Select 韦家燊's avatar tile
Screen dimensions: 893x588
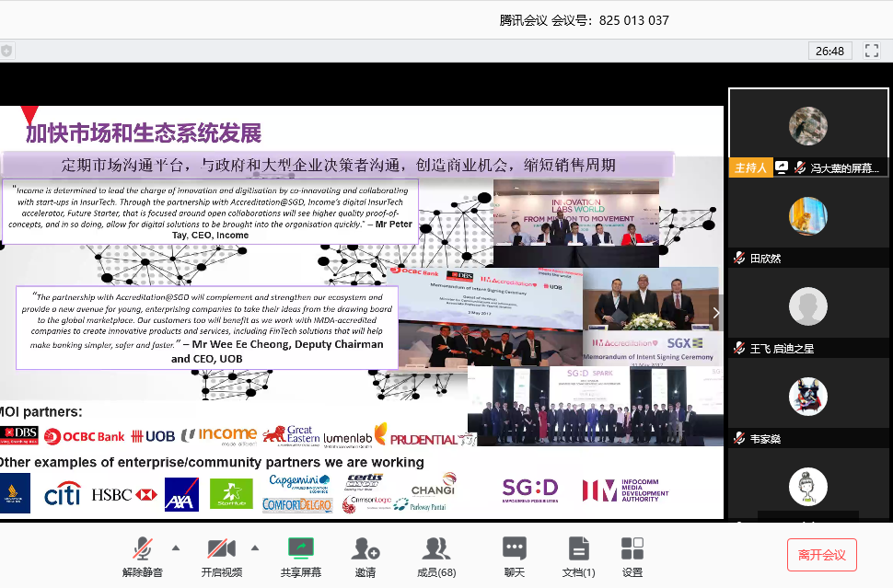808,397
